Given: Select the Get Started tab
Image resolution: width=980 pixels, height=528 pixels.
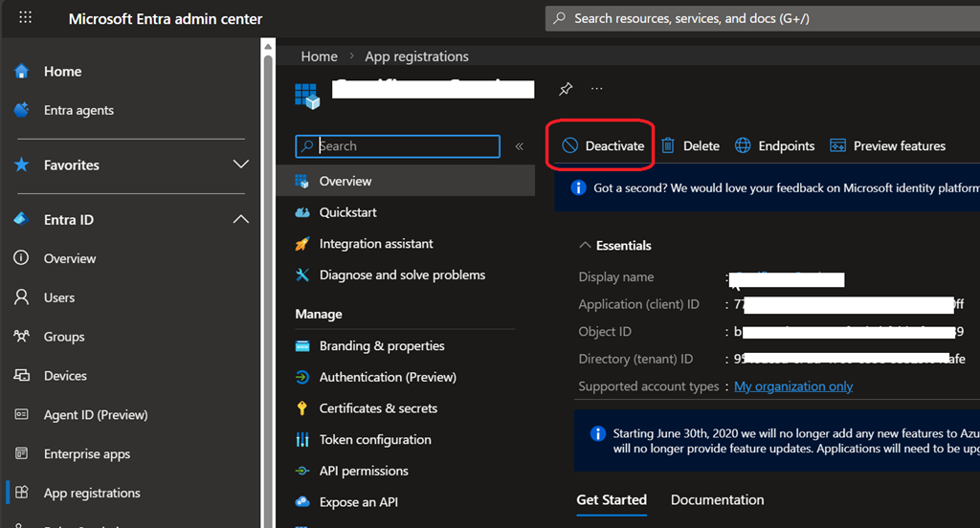Looking at the screenshot, I should pos(611,500).
